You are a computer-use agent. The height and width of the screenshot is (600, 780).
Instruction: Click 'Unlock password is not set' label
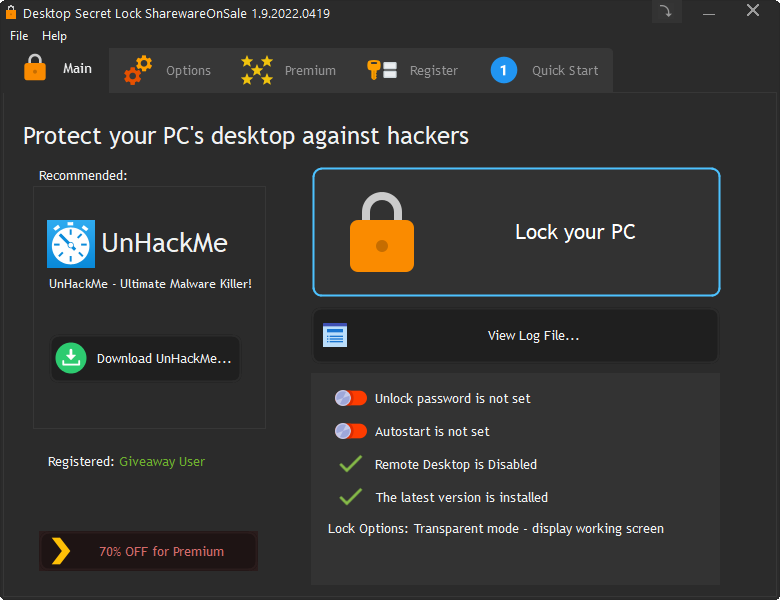coord(452,399)
